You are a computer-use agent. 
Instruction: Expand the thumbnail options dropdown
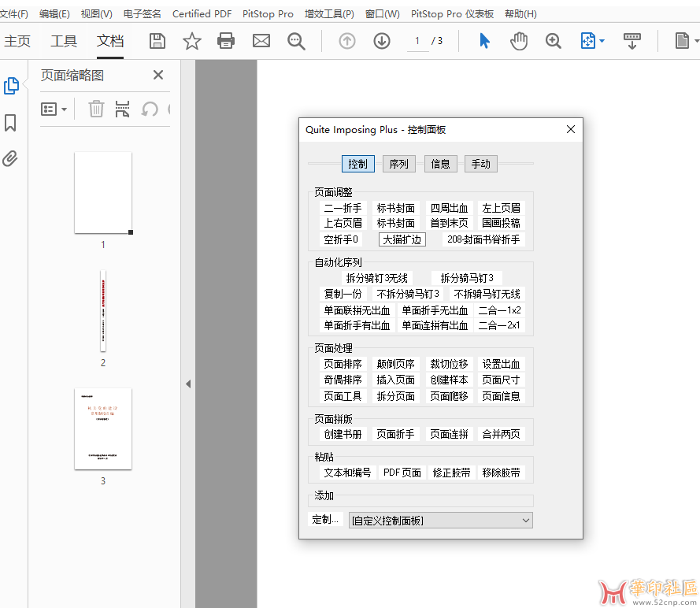(x=54, y=109)
